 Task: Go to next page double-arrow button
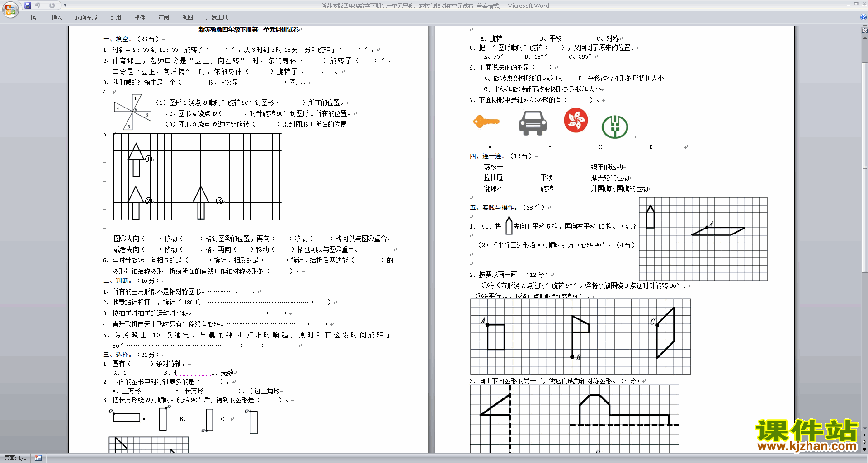[x=864, y=449]
